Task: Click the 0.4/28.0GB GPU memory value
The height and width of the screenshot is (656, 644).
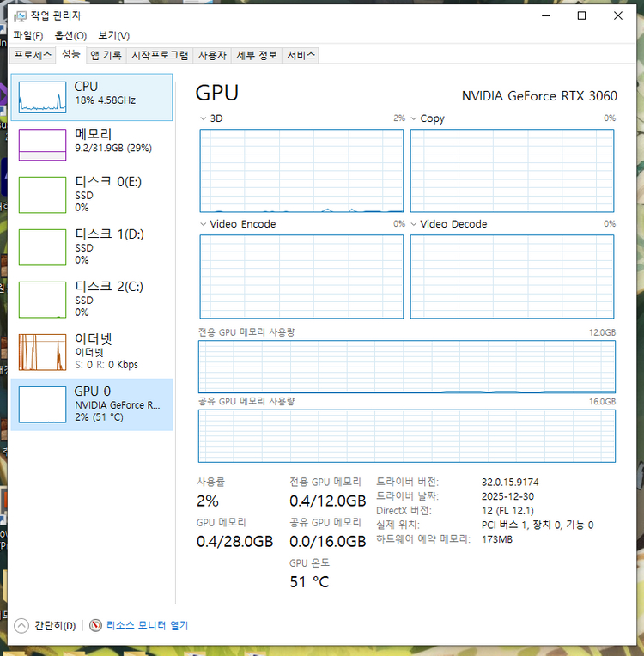Action: coord(234,541)
